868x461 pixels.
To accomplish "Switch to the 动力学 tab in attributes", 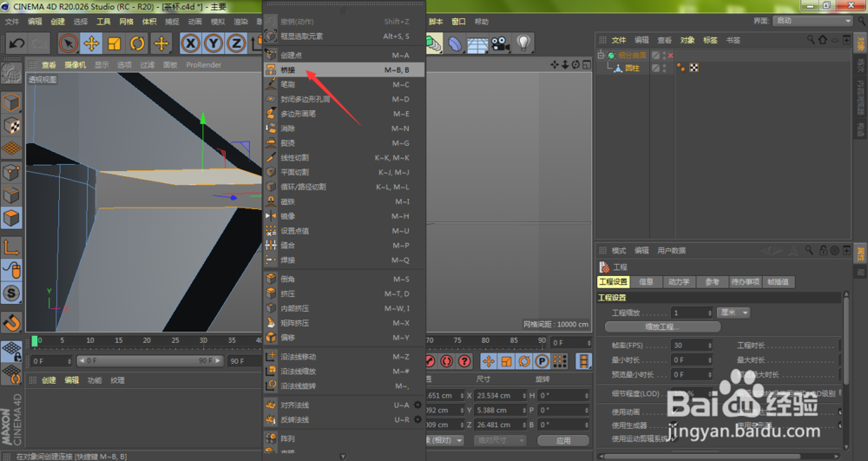I will click(679, 281).
